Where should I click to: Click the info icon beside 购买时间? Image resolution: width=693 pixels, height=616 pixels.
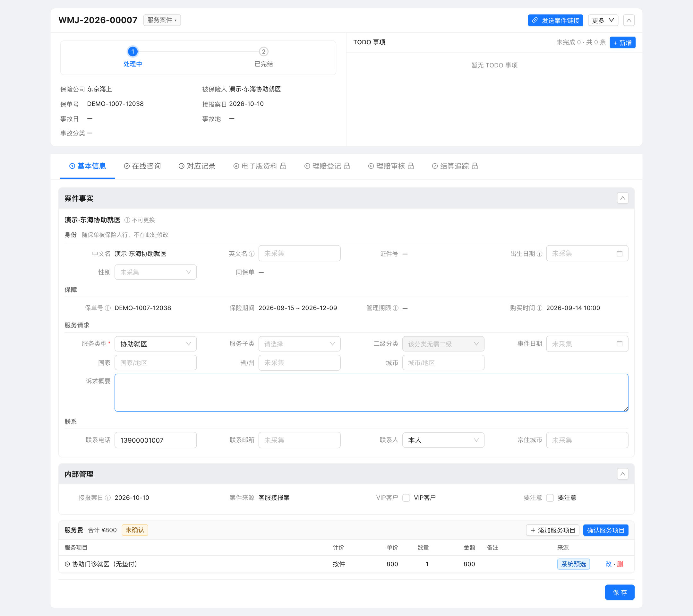coord(539,308)
